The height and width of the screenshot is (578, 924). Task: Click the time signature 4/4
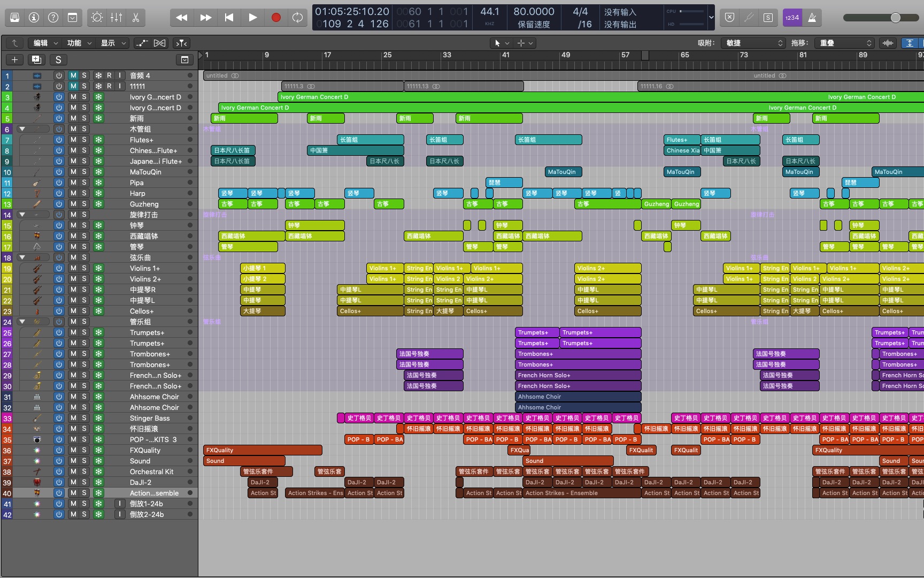pos(580,12)
